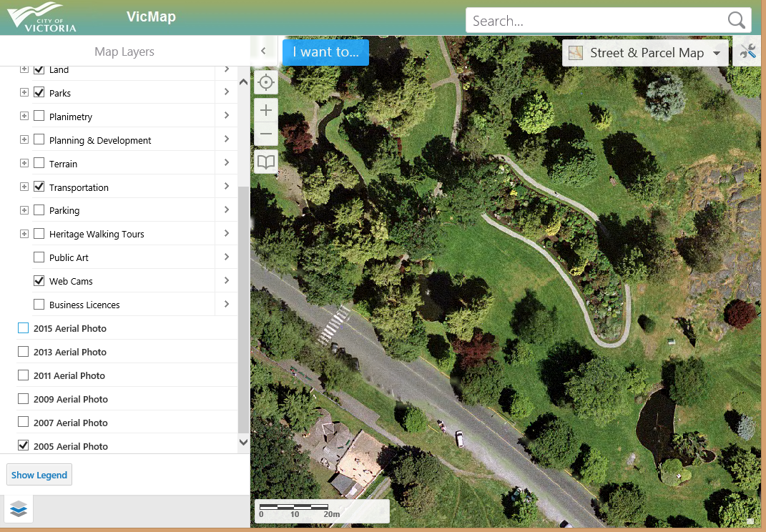This screenshot has height=532, width=766.
Task: Uncheck the Land layer checkbox
Action: [39, 69]
